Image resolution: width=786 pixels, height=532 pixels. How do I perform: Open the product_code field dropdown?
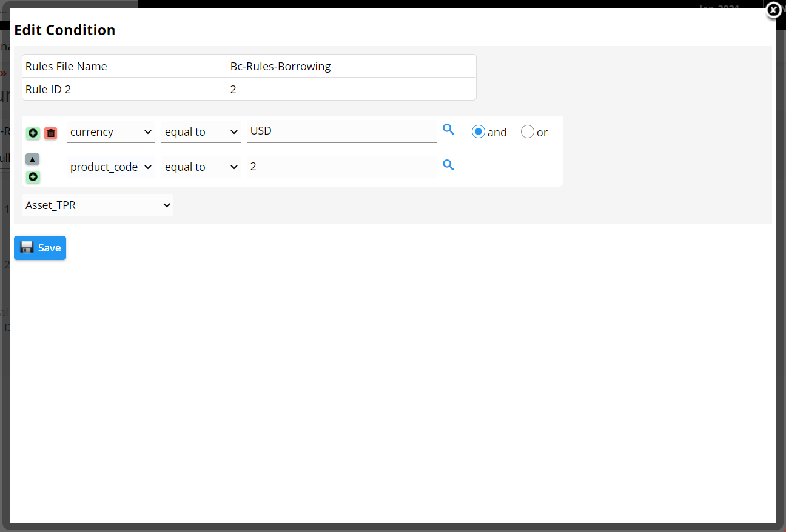[x=110, y=167]
